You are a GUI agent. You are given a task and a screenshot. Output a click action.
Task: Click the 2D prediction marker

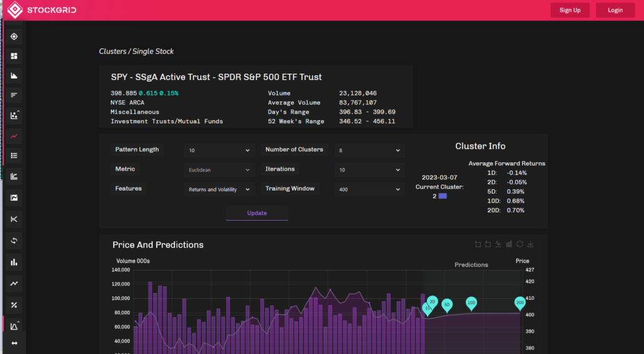tap(432, 302)
